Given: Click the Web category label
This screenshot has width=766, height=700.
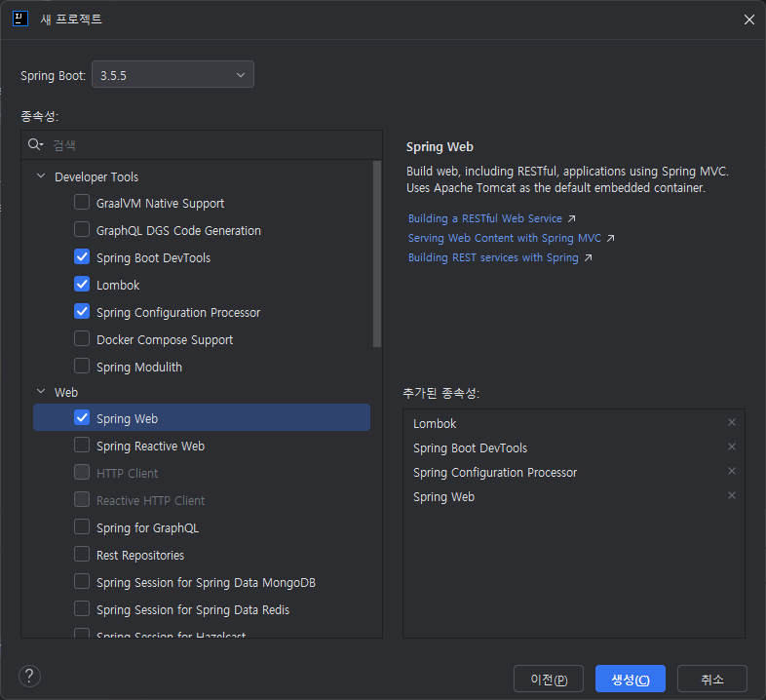Looking at the screenshot, I should click(66, 393).
